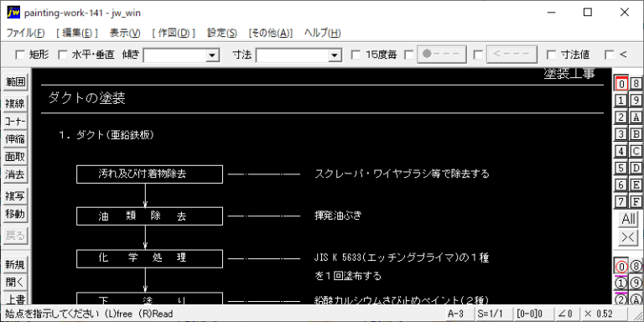Click the ∠0 axis angle button
This screenshot has height=322, width=644.
[x=566, y=314]
